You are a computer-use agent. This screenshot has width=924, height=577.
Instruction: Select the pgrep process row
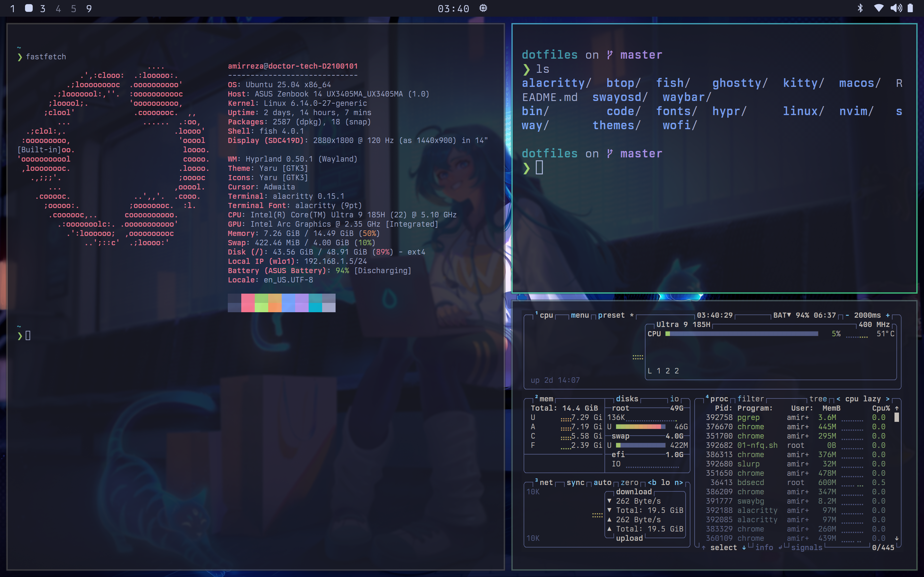(749, 417)
